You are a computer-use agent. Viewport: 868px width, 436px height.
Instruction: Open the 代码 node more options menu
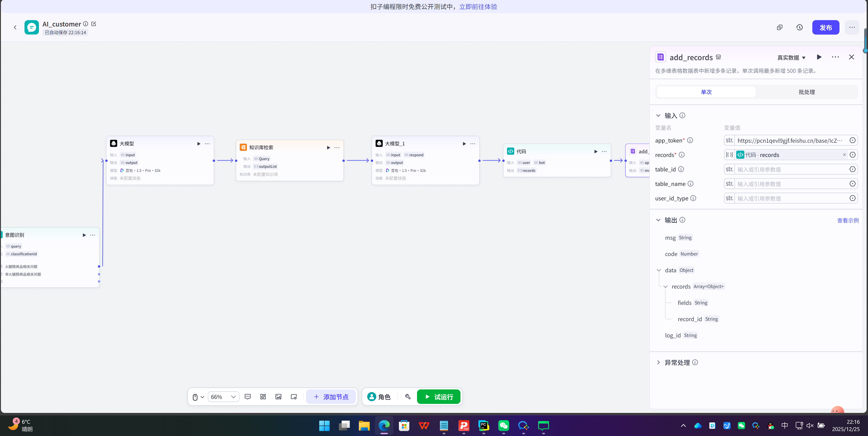tap(604, 152)
